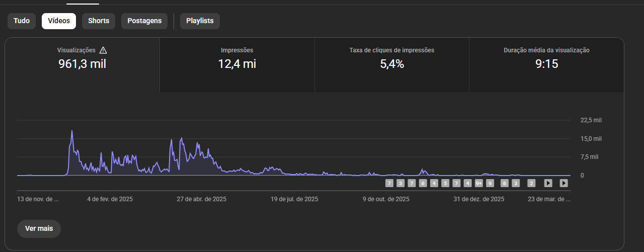This screenshot has height=252, width=644.
Task: Click the marker labeled 9 after 9+
Action: [x=490, y=183]
